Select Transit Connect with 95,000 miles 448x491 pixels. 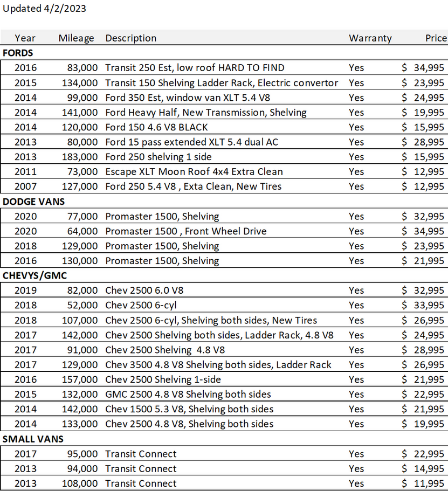pos(141,454)
